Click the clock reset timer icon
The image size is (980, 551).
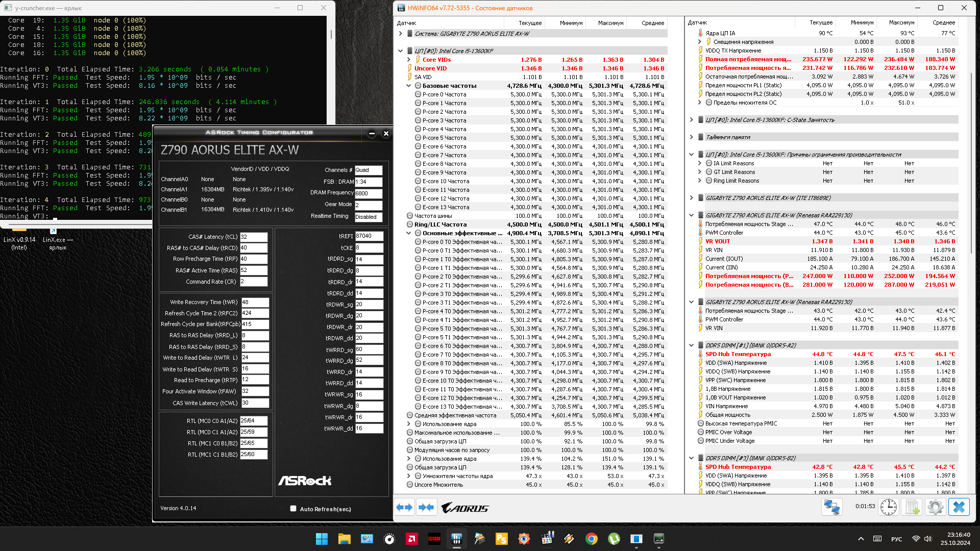[x=889, y=507]
